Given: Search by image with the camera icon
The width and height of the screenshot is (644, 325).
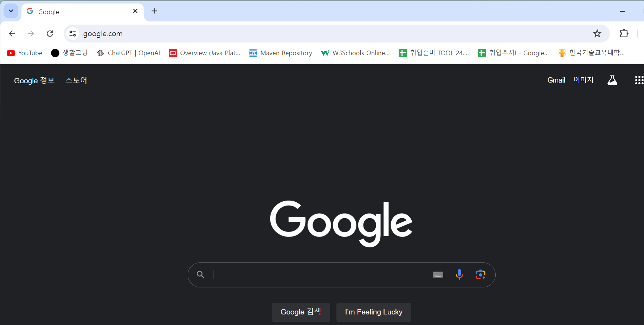Looking at the screenshot, I should coord(481,274).
